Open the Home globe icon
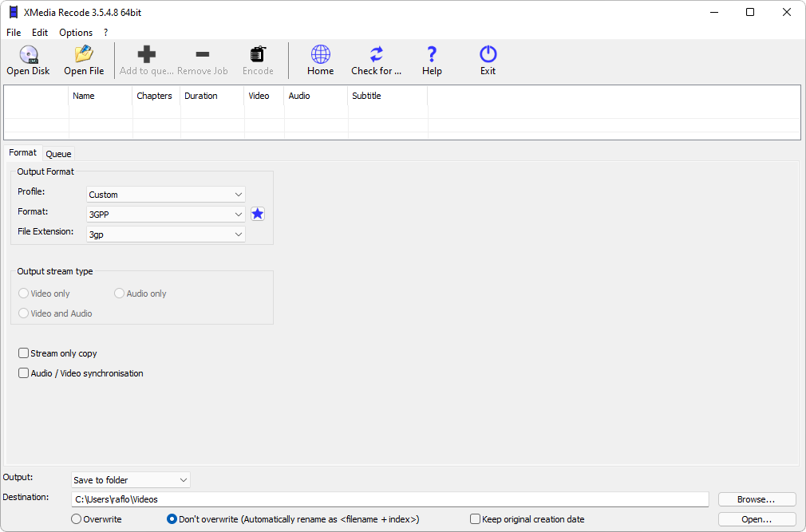 point(321,54)
